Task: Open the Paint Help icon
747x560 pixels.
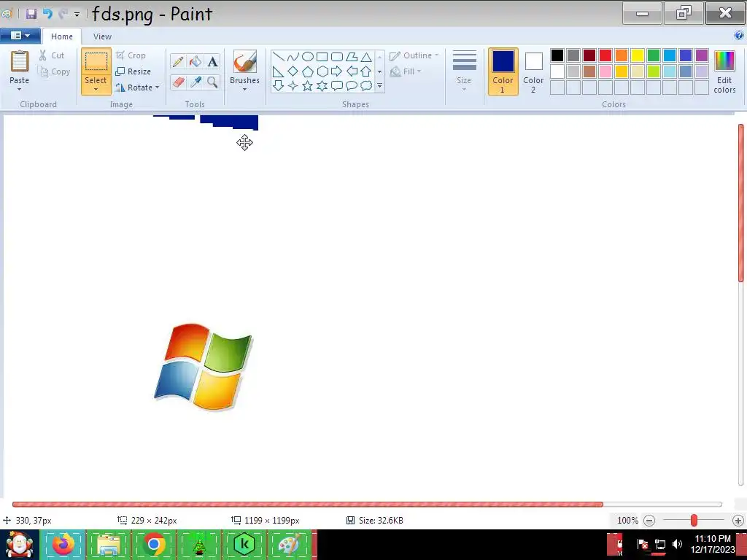Action: pos(739,35)
